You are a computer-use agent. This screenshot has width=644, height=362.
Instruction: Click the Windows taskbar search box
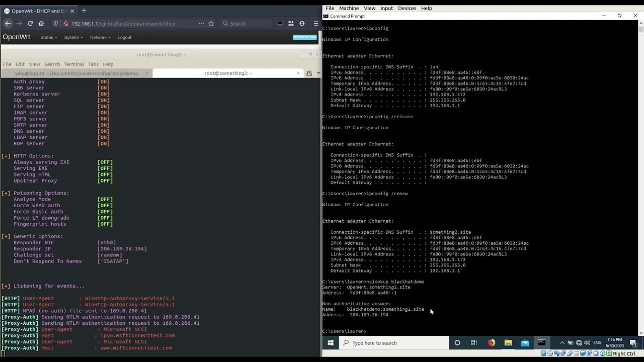point(395,343)
